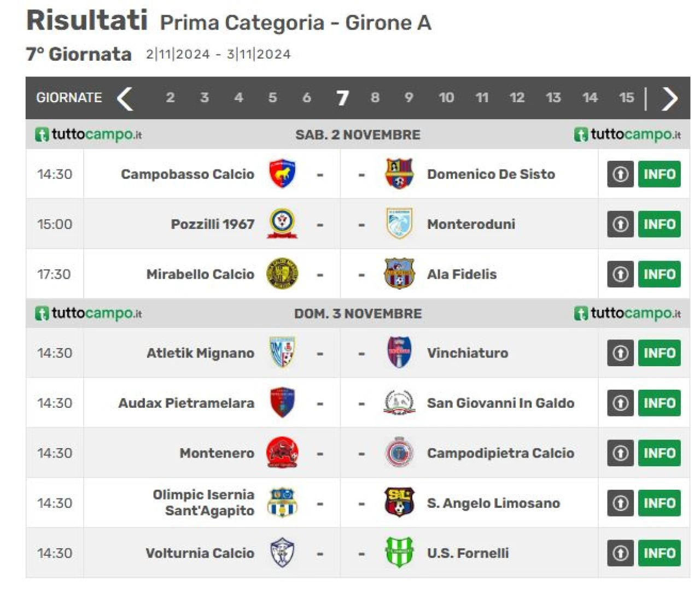Open INFO for Montenero vs Campodipietra
This screenshot has height=593, width=700.
pyautogui.click(x=659, y=453)
